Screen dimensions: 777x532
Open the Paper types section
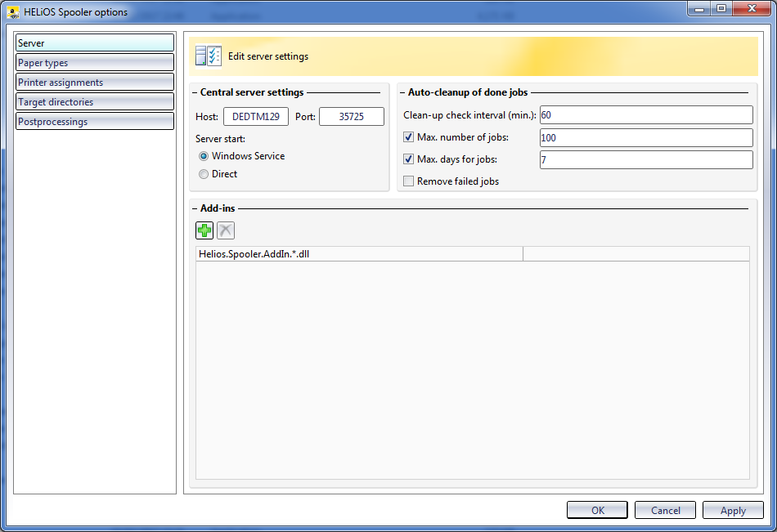[x=95, y=62]
